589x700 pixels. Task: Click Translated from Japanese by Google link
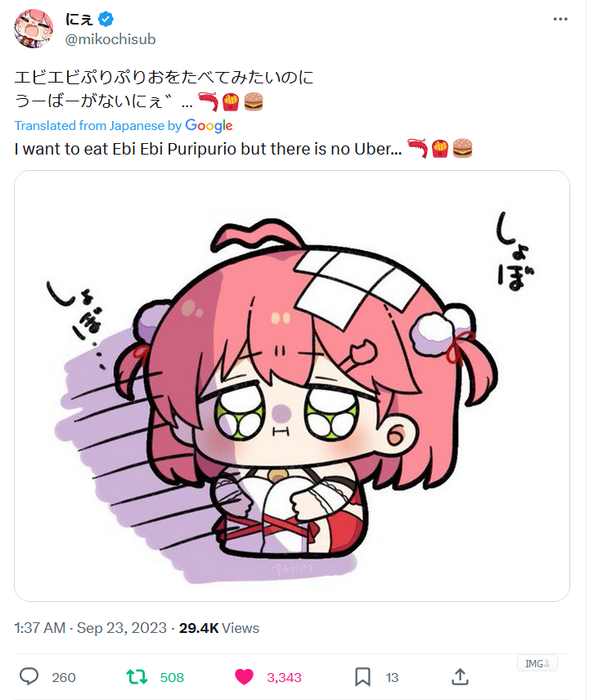pos(124,126)
